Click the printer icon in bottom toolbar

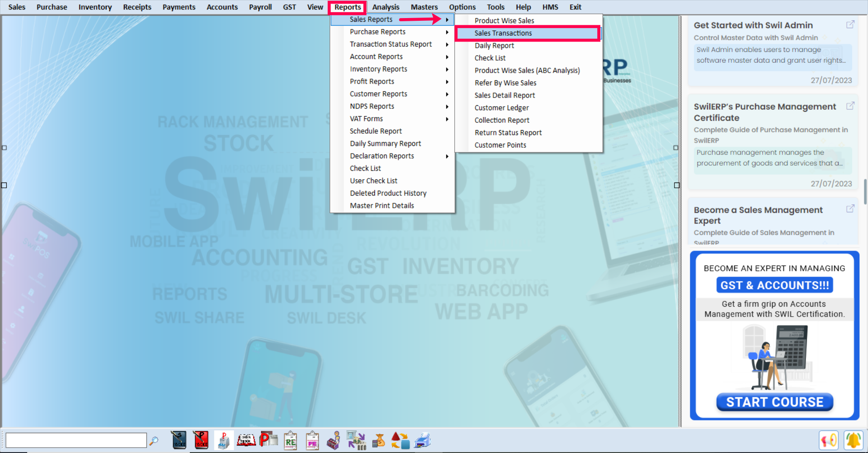coord(423,440)
